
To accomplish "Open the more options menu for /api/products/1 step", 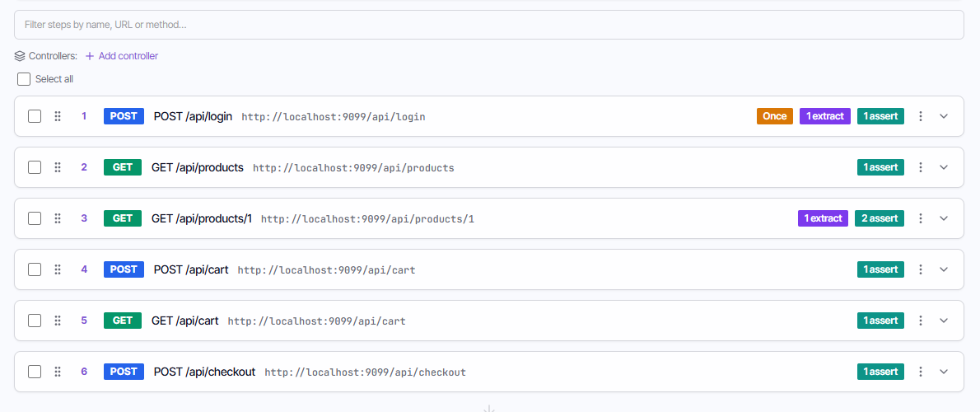I will coord(920,219).
